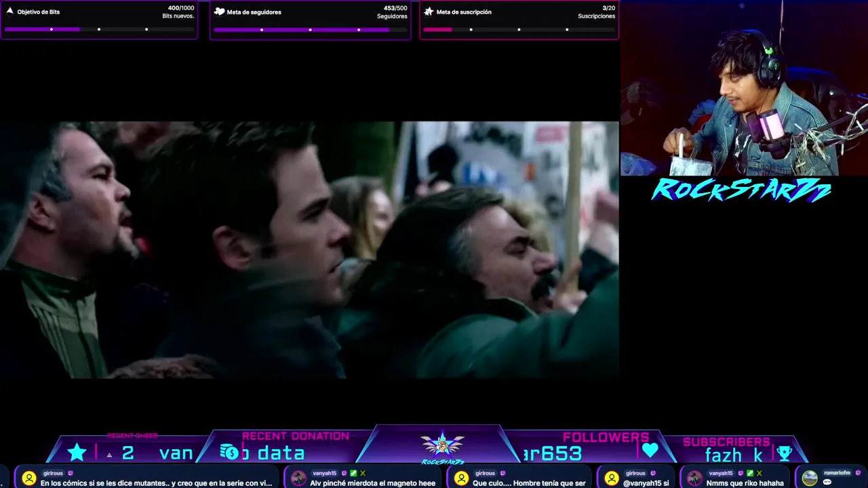Click the heart icon beside Meta de seguidores
Viewport: 868px width, 488px height.
pyautogui.click(x=220, y=12)
